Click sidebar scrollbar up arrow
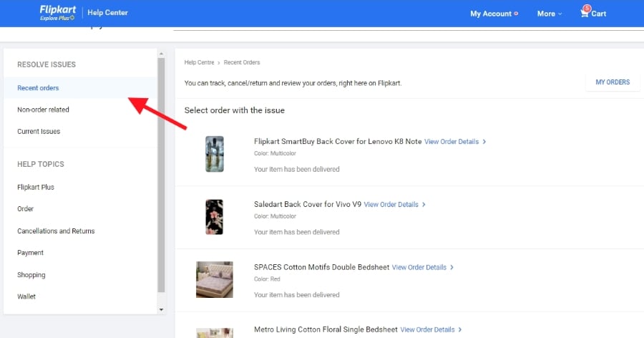The image size is (644, 338). 161,54
